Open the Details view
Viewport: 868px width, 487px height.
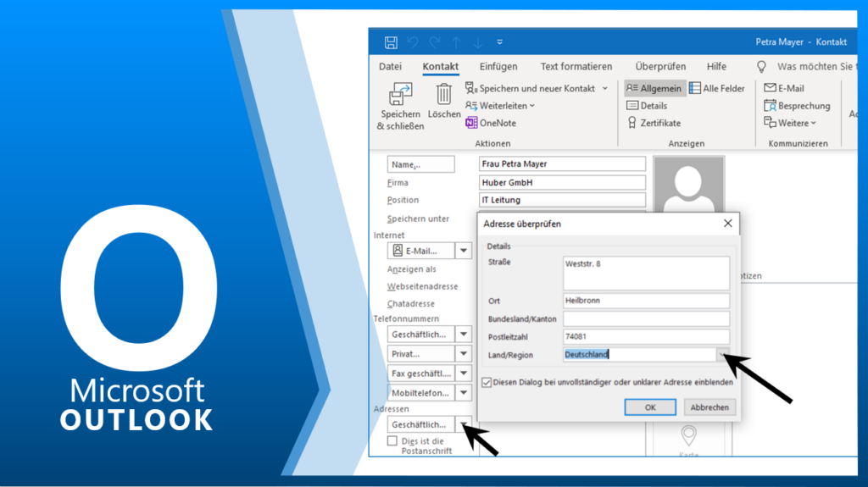click(x=647, y=106)
